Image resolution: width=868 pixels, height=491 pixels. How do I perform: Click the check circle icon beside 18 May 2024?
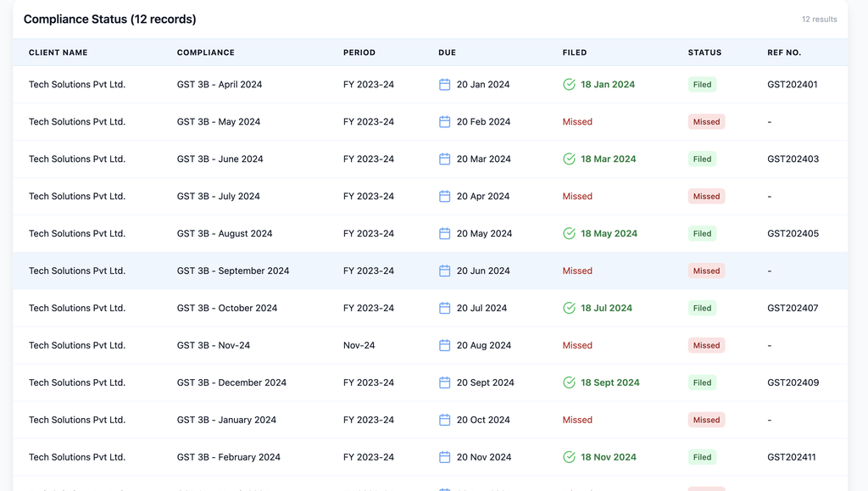[x=569, y=234]
